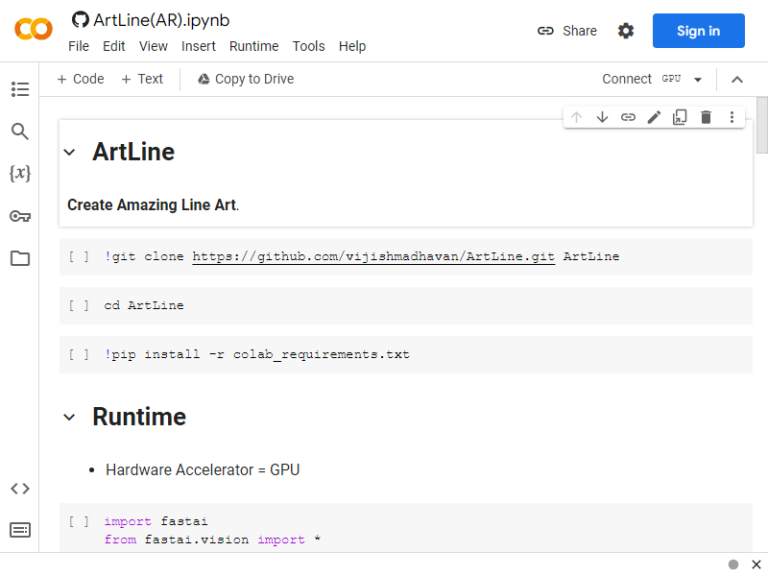Click the Connect GPU button
This screenshot has width=768, height=576.
pyautogui.click(x=642, y=79)
